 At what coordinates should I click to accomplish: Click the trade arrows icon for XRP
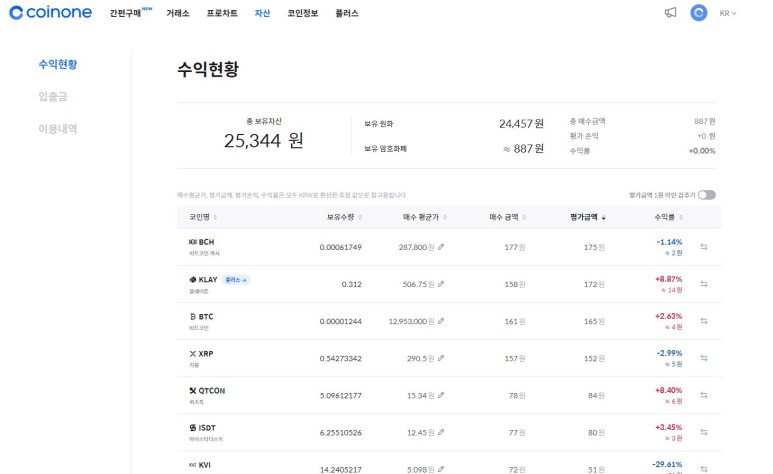[704, 358]
